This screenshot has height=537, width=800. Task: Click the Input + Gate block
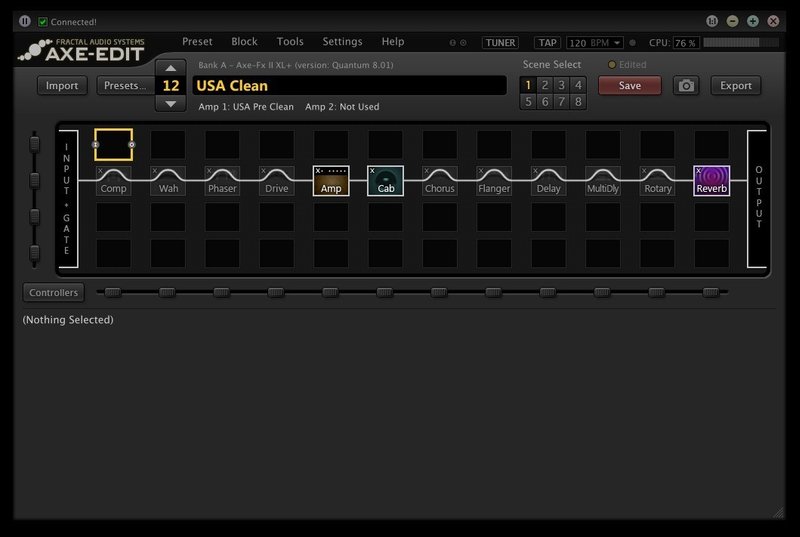point(68,199)
